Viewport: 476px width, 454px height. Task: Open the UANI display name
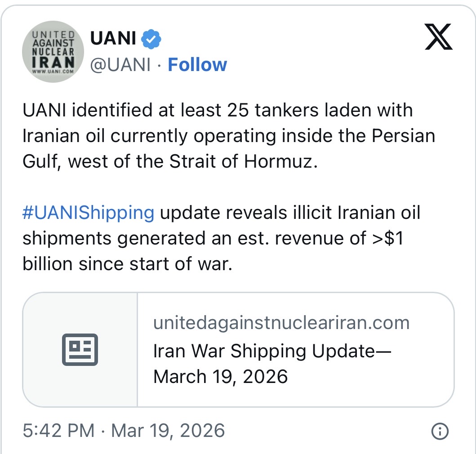tap(113, 39)
